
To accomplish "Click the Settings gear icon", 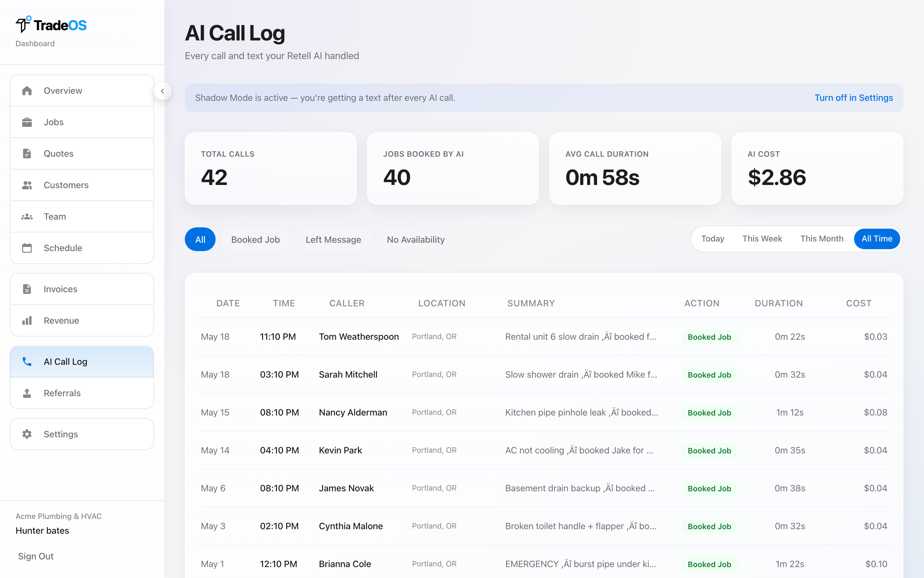I will coord(27,434).
